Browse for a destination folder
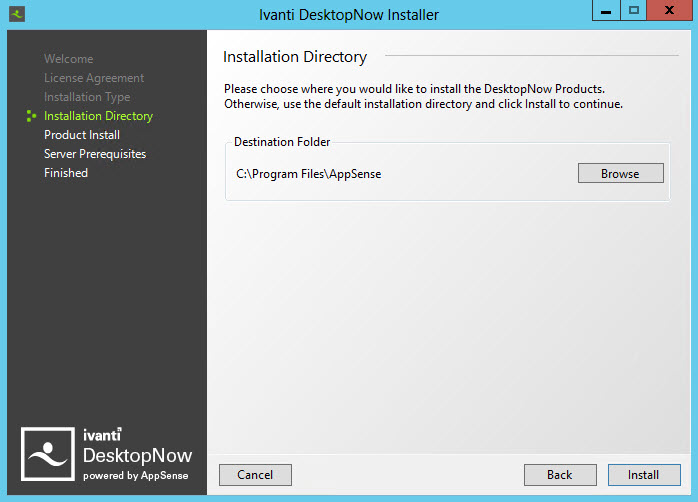The image size is (698, 502). (620, 174)
